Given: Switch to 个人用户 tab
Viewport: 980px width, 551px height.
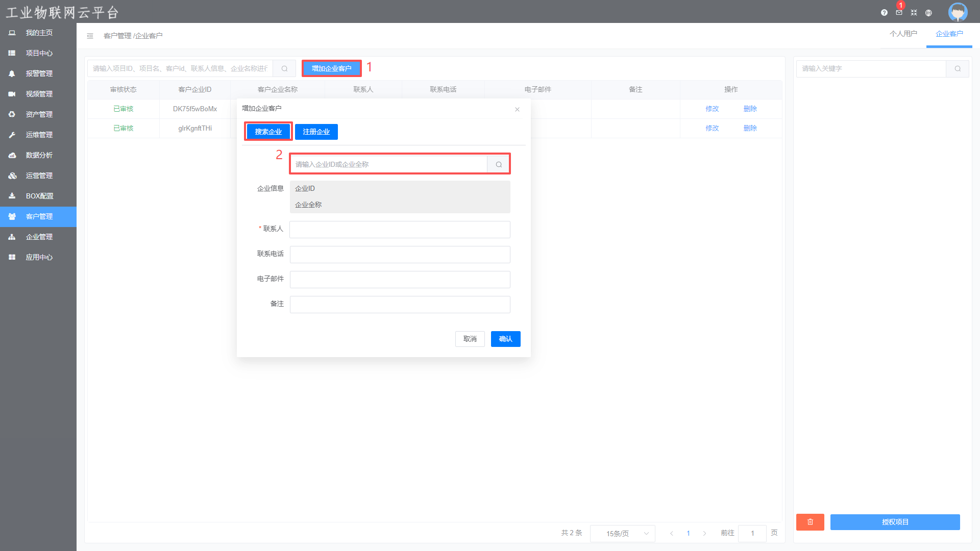Looking at the screenshot, I should coord(903,34).
